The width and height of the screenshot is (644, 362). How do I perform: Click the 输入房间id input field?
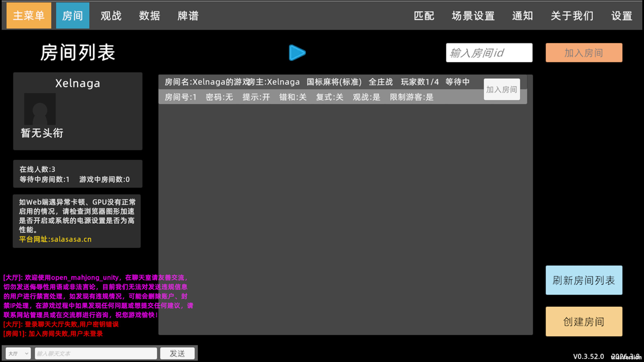point(489,53)
